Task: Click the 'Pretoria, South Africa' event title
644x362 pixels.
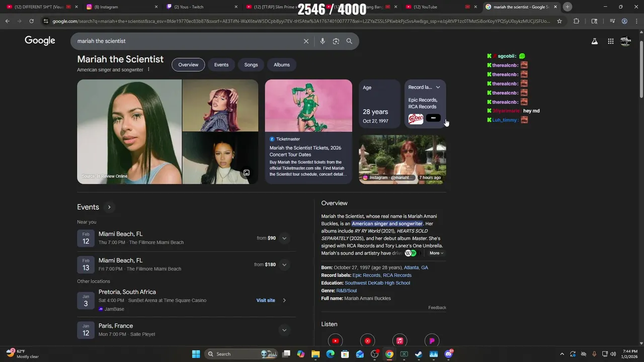Action: pos(127,292)
